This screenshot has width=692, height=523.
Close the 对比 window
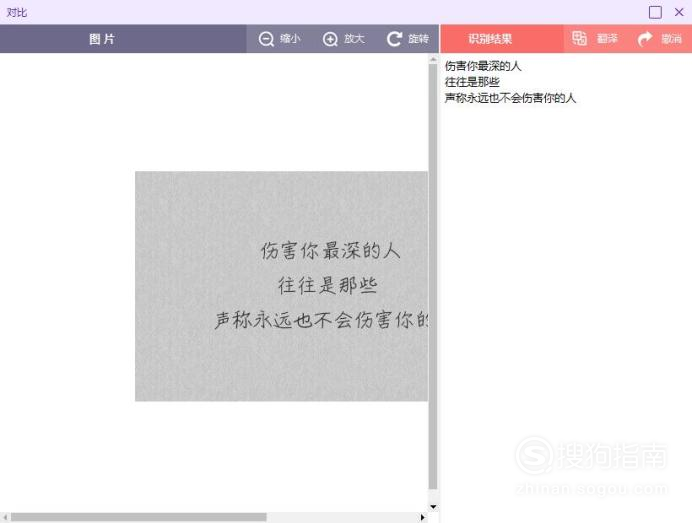coord(679,12)
